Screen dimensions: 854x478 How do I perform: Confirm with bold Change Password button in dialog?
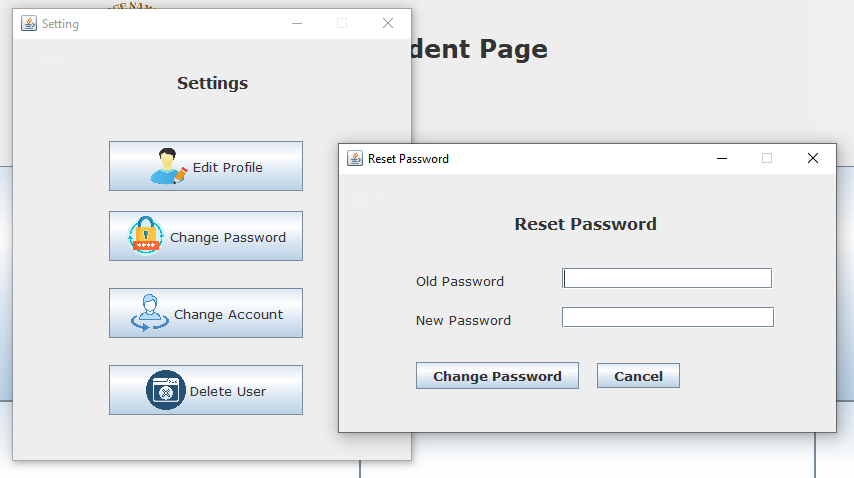(497, 376)
